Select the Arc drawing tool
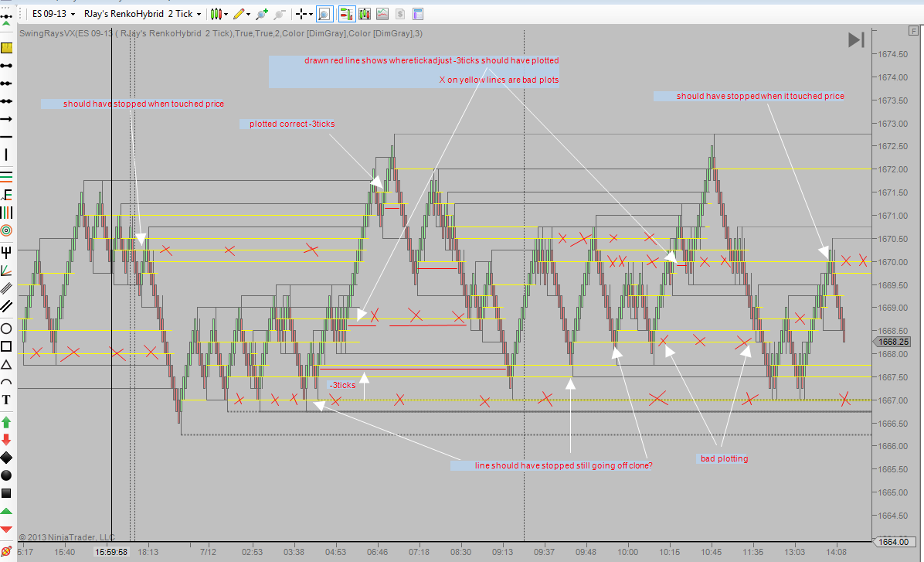 coord(6,382)
